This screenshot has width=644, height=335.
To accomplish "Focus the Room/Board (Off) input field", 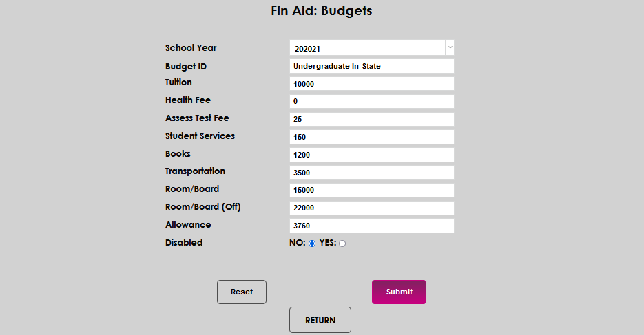I will [x=371, y=208].
